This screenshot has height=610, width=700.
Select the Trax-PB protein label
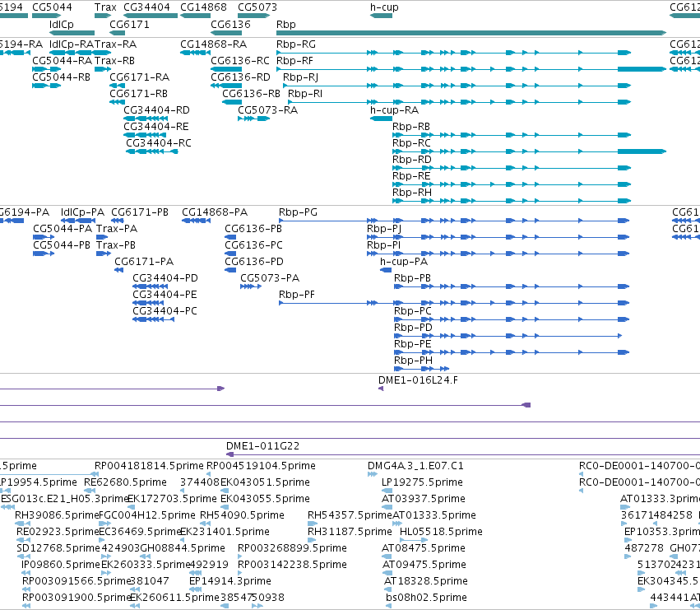[116, 245]
